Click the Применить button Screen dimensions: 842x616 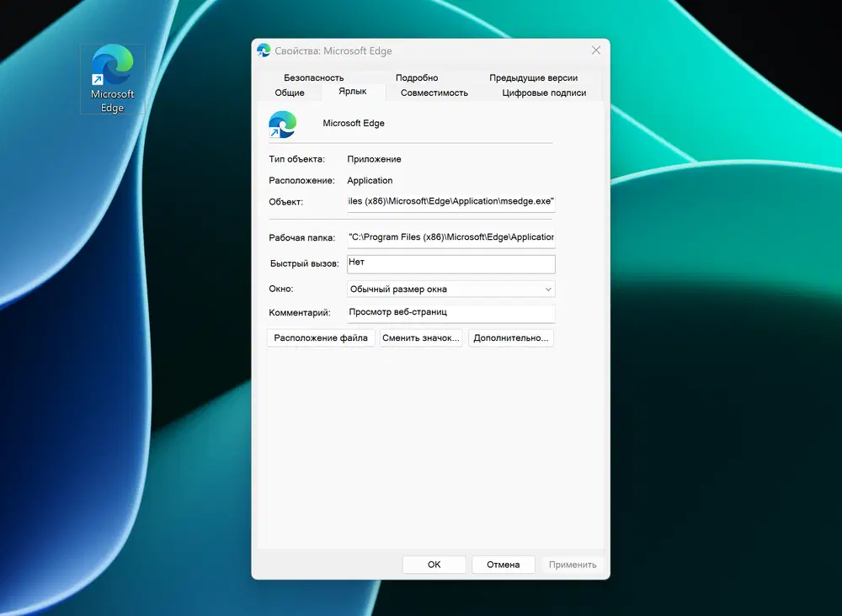click(573, 565)
